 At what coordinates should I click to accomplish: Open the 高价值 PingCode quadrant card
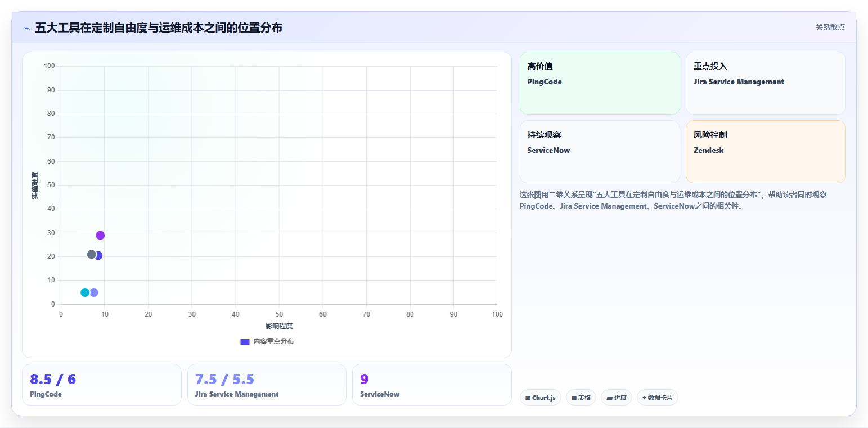(600, 83)
